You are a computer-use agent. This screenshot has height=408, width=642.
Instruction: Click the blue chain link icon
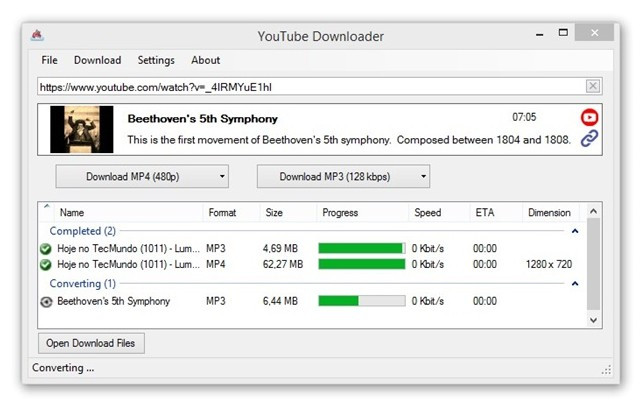coord(589,138)
